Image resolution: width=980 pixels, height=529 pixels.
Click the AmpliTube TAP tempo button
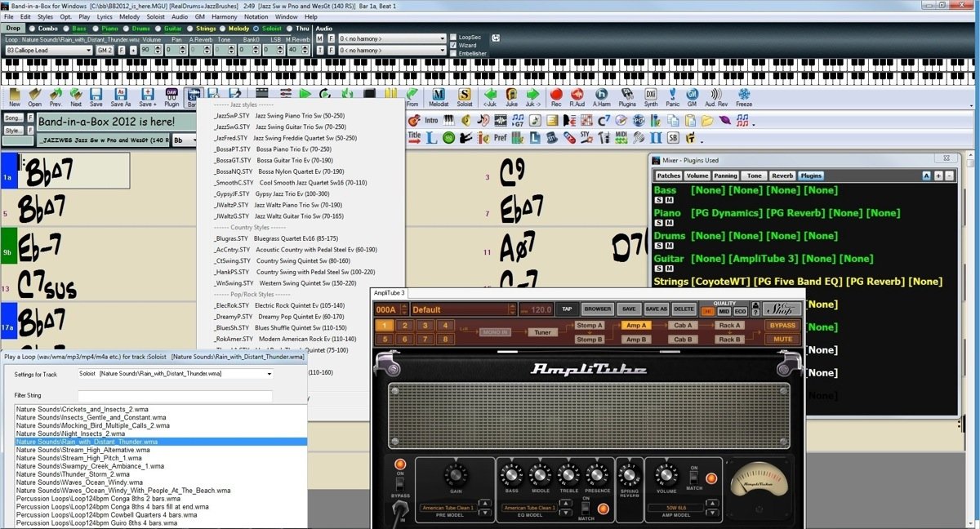[x=567, y=309]
